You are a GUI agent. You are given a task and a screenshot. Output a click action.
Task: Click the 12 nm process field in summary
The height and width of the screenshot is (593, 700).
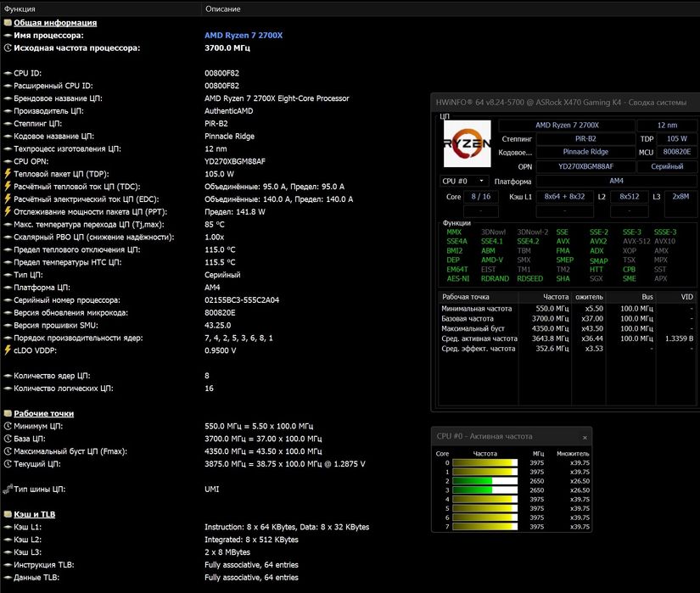point(667,126)
